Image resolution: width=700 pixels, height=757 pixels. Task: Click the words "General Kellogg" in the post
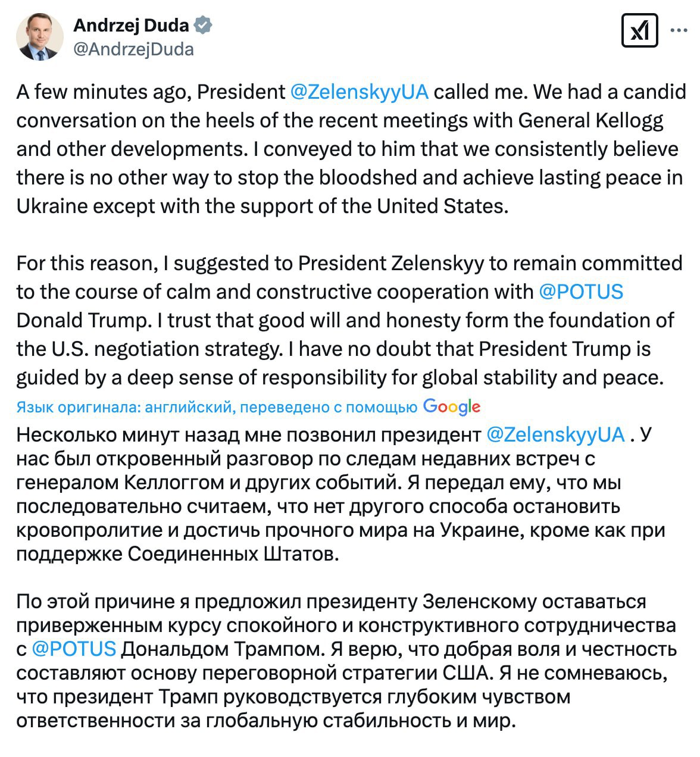[x=590, y=120]
